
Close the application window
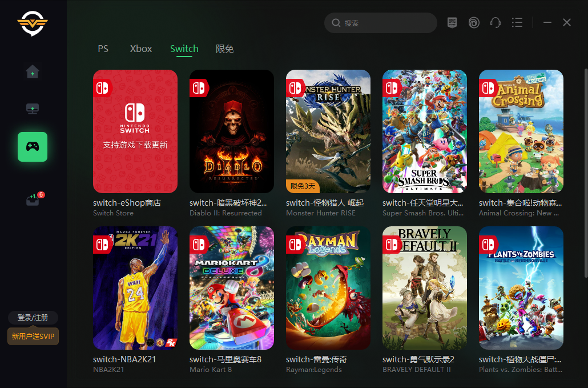567,22
